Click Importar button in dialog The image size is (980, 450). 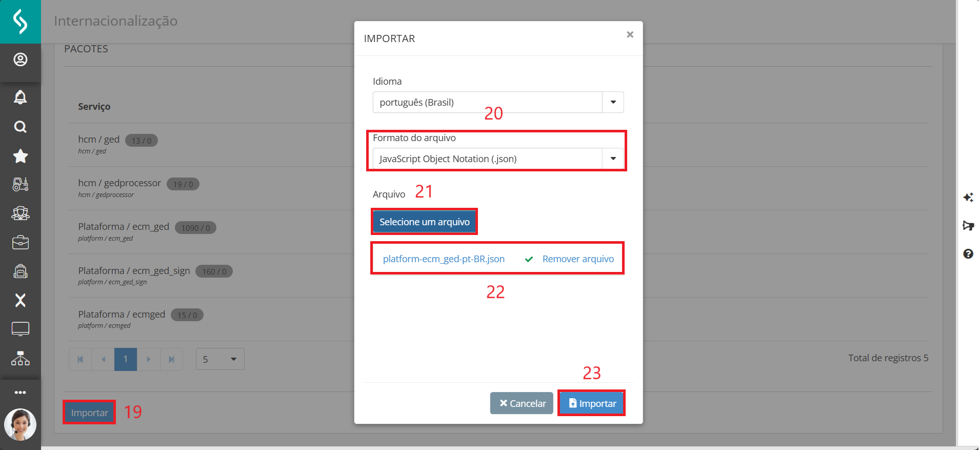[x=591, y=403]
